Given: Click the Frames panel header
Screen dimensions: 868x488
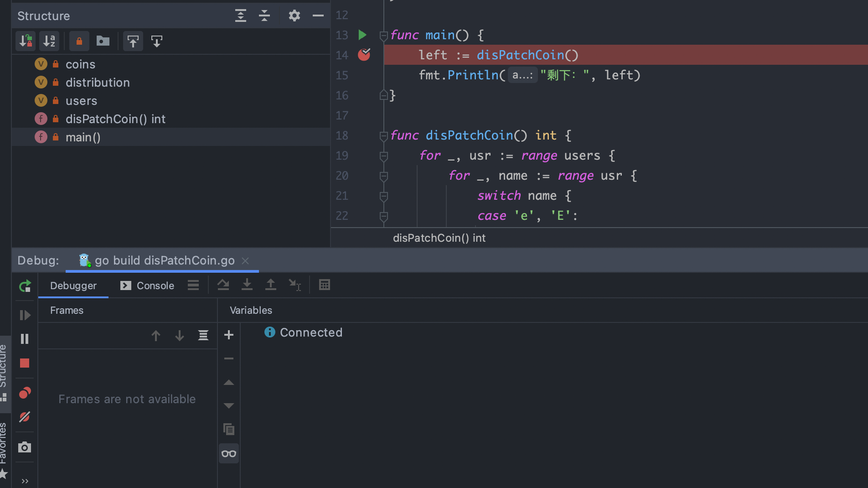Looking at the screenshot, I should [x=67, y=310].
